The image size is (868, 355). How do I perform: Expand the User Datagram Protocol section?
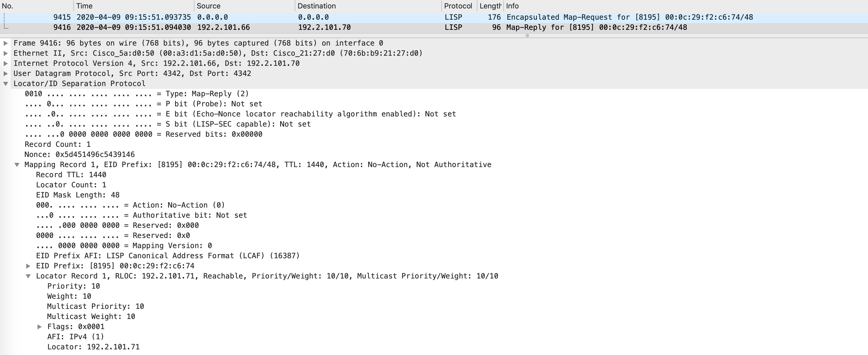tap(6, 73)
